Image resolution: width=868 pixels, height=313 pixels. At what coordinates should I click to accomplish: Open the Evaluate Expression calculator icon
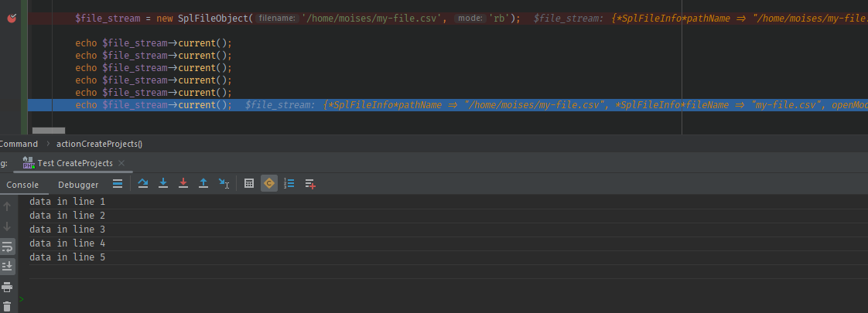(x=249, y=184)
